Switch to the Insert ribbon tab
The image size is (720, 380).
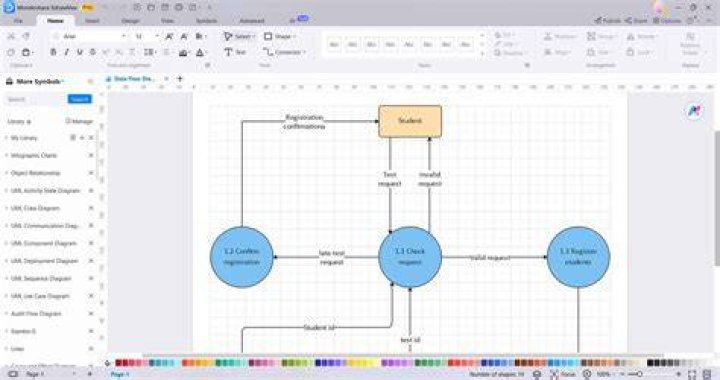tap(92, 21)
